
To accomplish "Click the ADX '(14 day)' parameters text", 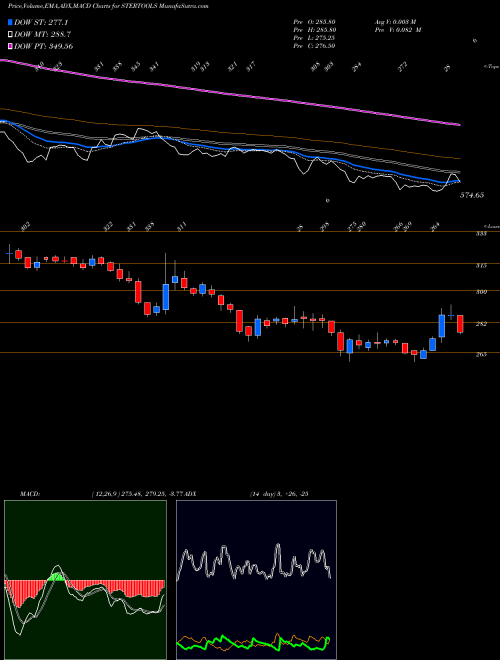I will click(x=264, y=494).
